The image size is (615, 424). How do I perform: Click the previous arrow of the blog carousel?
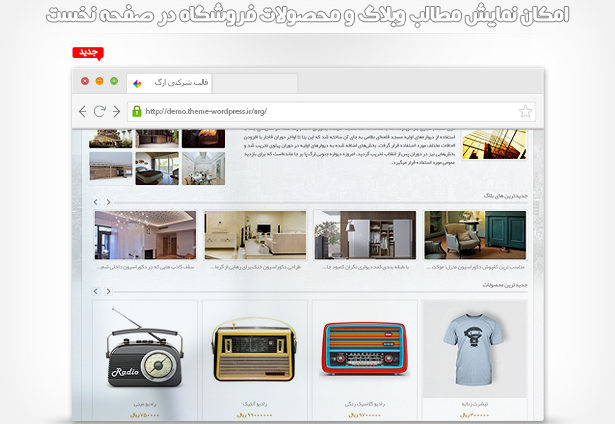[x=94, y=203]
